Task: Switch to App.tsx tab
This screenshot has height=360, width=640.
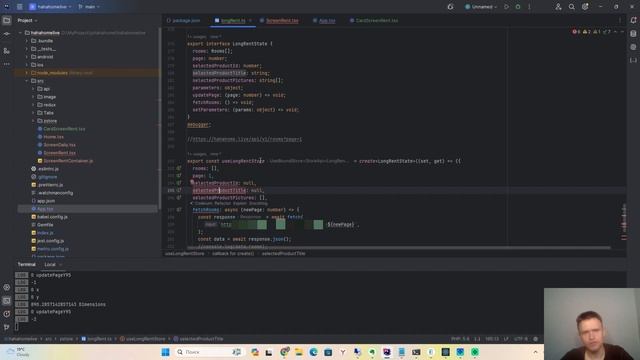Action: point(324,20)
